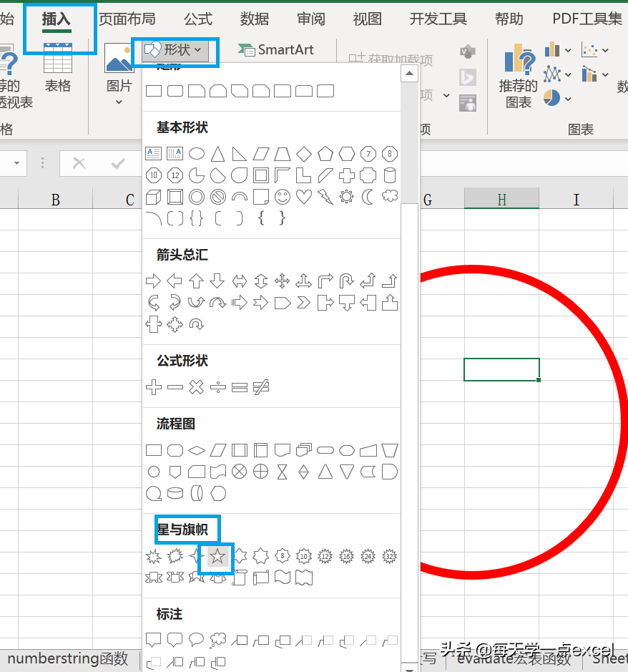The width and height of the screenshot is (628, 672).
Task: Select the cube shape
Action: coord(153,197)
